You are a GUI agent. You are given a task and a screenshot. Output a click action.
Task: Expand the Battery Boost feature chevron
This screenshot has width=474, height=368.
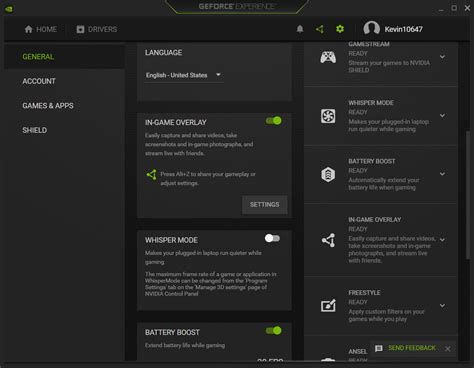pos(442,174)
